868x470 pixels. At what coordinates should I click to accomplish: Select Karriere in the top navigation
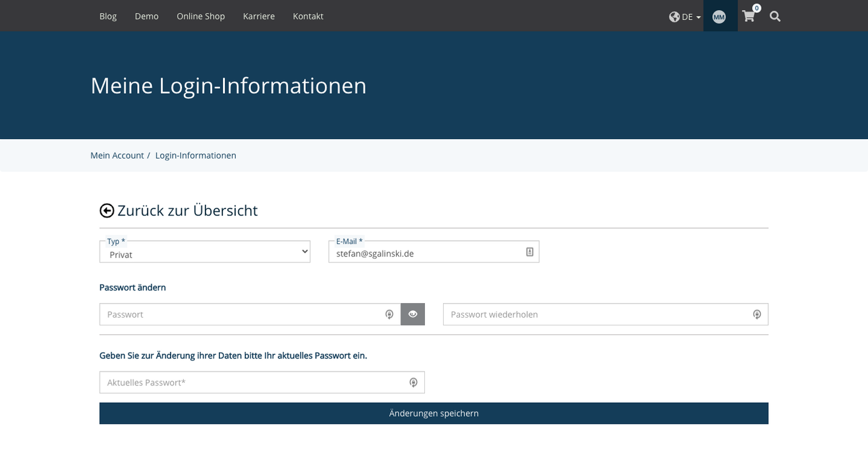tap(259, 16)
